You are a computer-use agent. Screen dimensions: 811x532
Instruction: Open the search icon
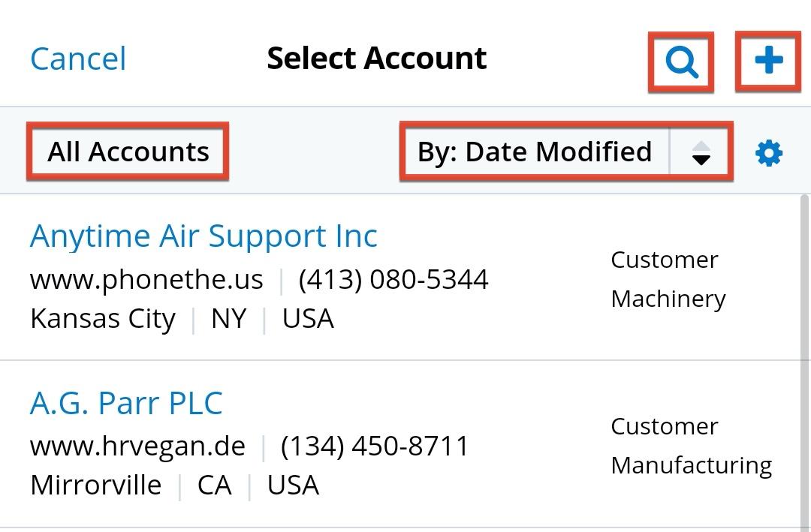coord(680,62)
